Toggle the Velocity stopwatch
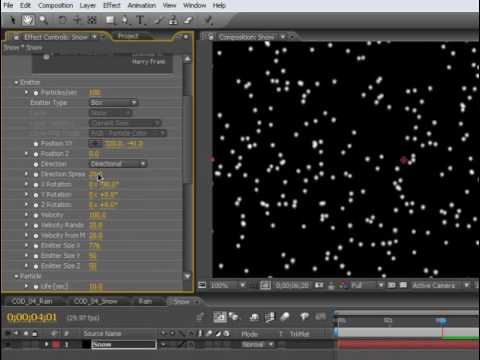The image size is (480, 360). [36, 215]
